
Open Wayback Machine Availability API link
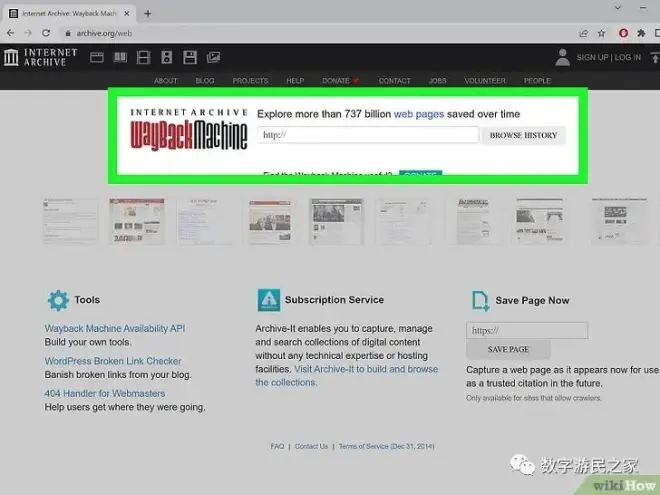pos(115,328)
